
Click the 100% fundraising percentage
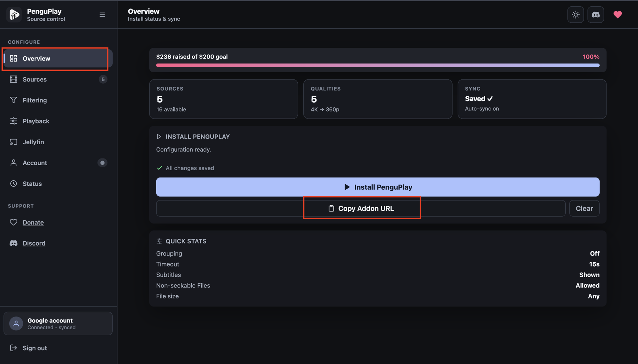(591, 57)
